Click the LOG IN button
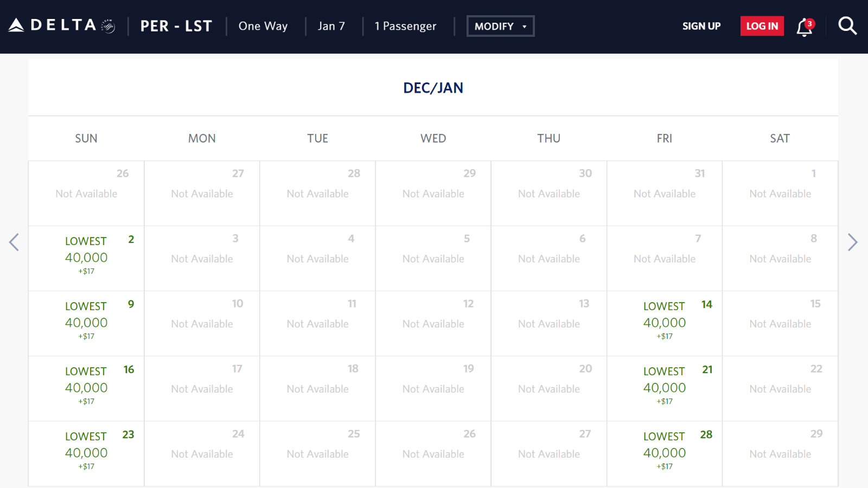Viewport: 868px width, 488px height. pyautogui.click(x=762, y=26)
